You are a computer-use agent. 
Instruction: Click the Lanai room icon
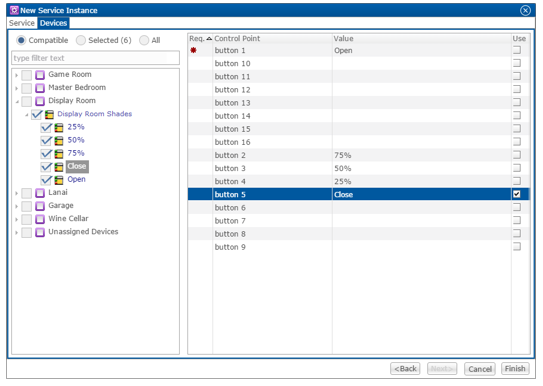40,193
